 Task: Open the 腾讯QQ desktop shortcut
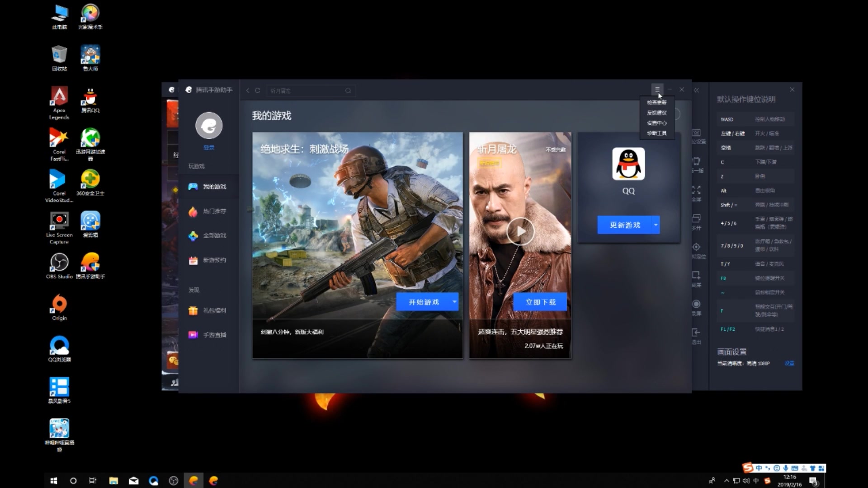click(x=90, y=100)
